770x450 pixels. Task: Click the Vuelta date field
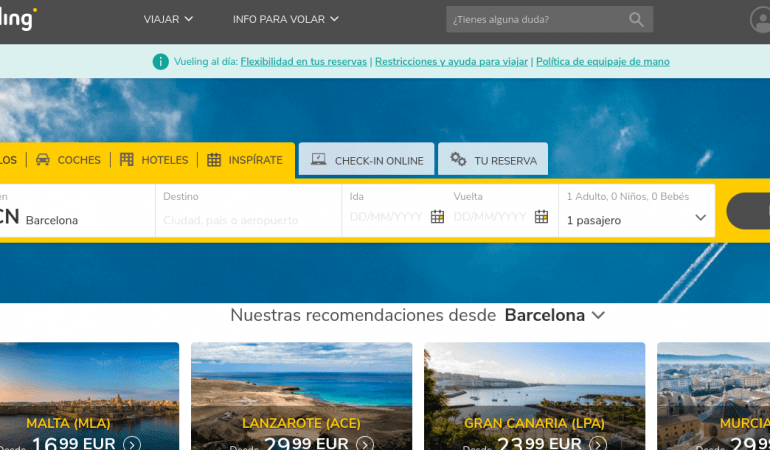tap(490, 217)
